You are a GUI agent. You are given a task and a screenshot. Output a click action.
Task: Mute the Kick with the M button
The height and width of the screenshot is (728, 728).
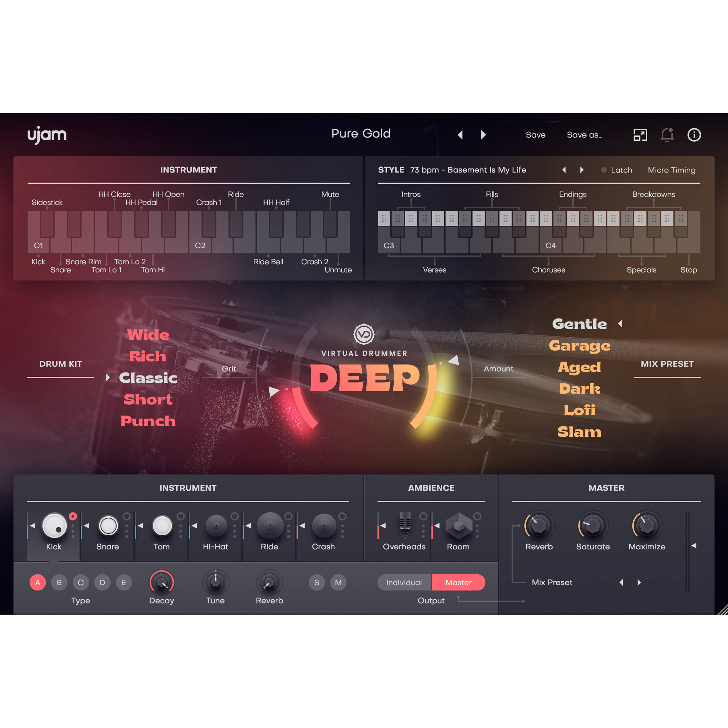(x=338, y=582)
